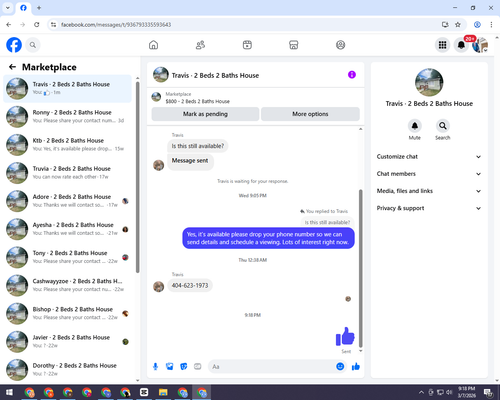Viewport: 500px width, 400px height.
Task: Open the Cashwayyzoe conversation
Action: (x=67, y=285)
